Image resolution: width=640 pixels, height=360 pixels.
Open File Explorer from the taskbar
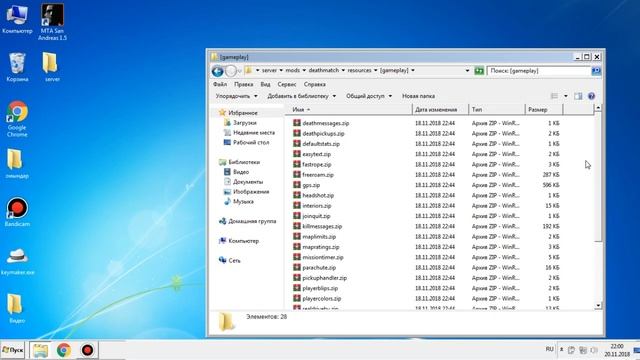click(x=40, y=350)
